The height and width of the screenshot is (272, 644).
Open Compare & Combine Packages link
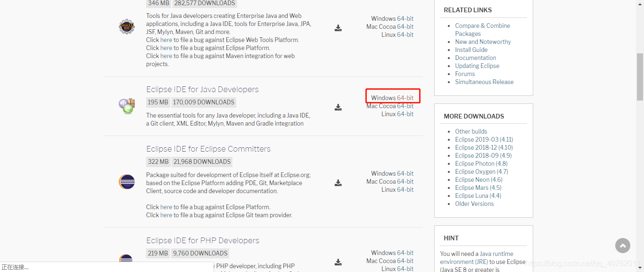pos(482,30)
